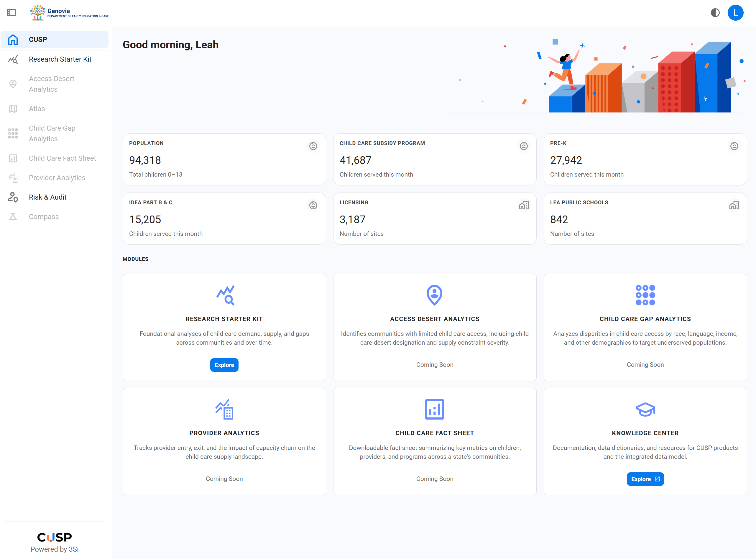
Task: Click the Research Starter Kit module title
Action: point(224,319)
